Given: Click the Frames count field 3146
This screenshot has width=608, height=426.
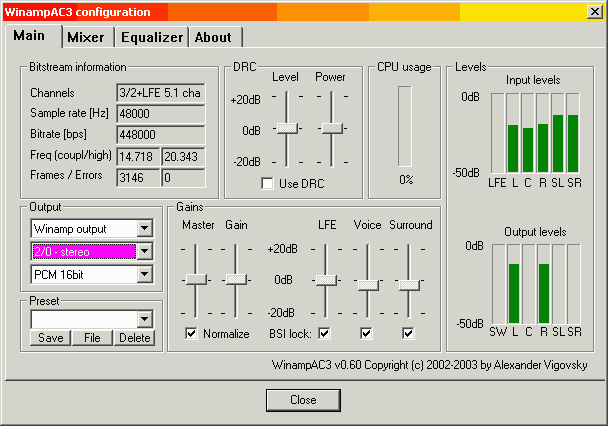Looking at the screenshot, I should pos(138,178).
